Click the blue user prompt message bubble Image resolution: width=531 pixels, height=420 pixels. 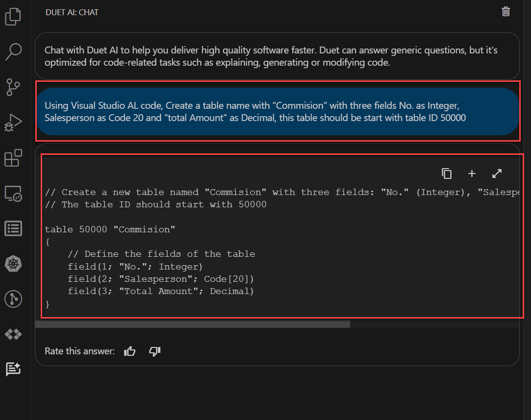tap(277, 112)
